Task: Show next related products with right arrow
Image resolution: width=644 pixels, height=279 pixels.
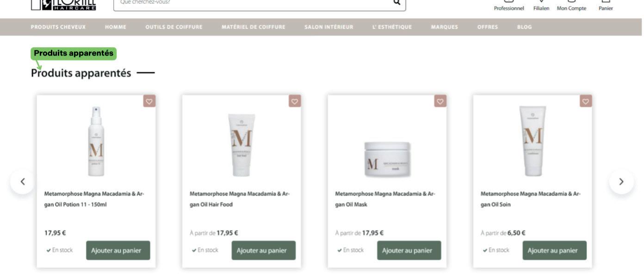Action: [x=621, y=182]
